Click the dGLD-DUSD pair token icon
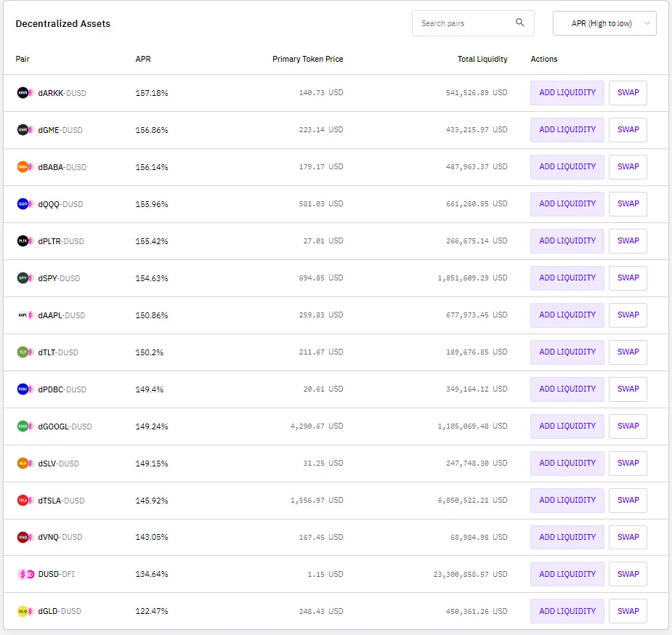This screenshot has height=635, width=672. pos(25,611)
